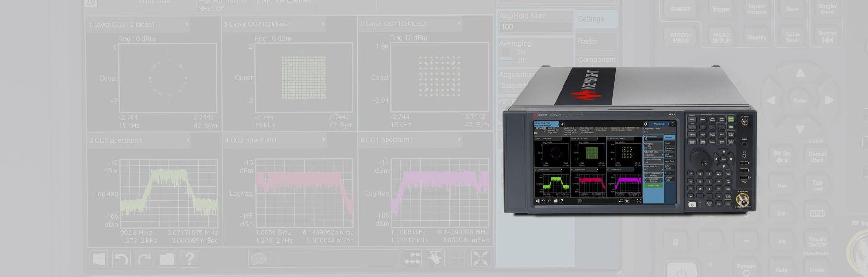
Task: Click the touch hand icon in the toolbar
Action: [435, 259]
